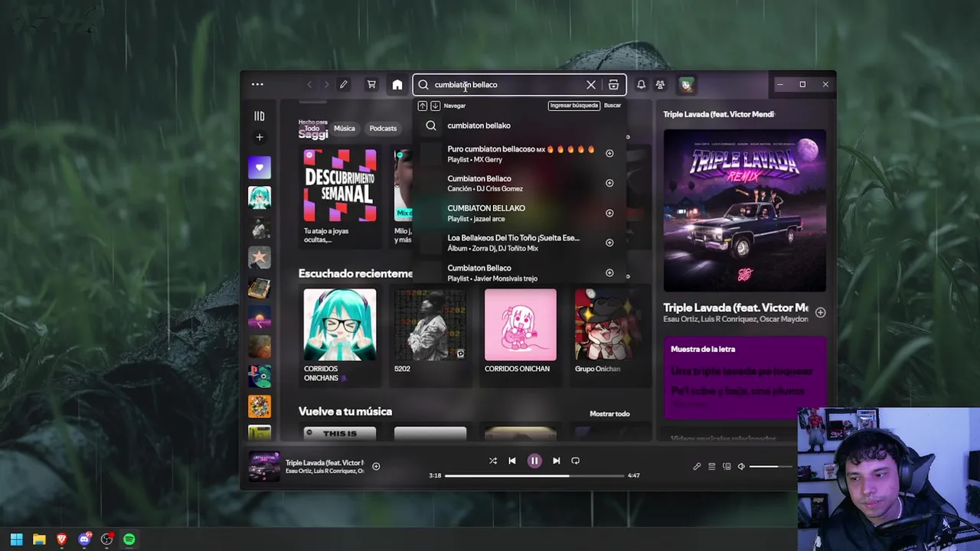Toggle shuffle in the player bar
Image resolution: width=980 pixels, height=551 pixels.
pyautogui.click(x=493, y=461)
